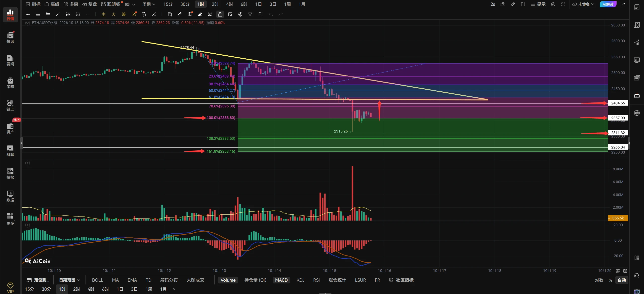Delete drawings with the trash icon
This screenshot has width=644, height=294.
(260, 14)
